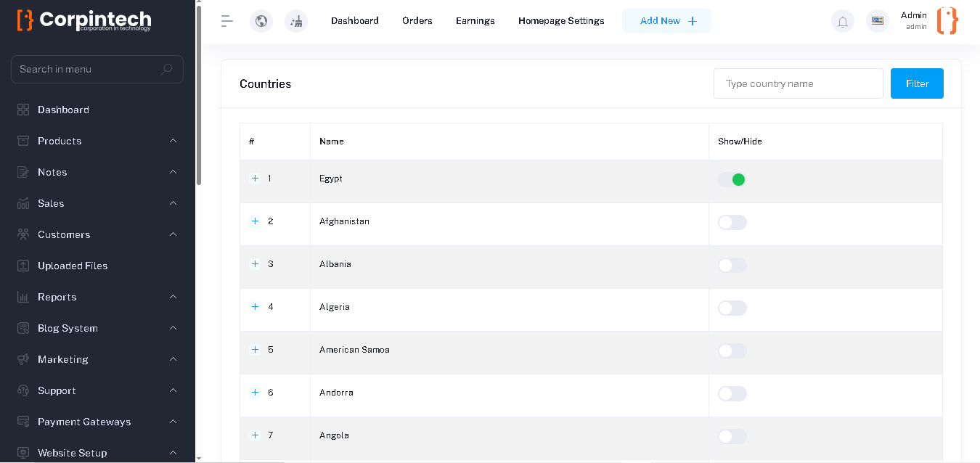Open the notification bell
The image size is (980, 463).
(843, 21)
